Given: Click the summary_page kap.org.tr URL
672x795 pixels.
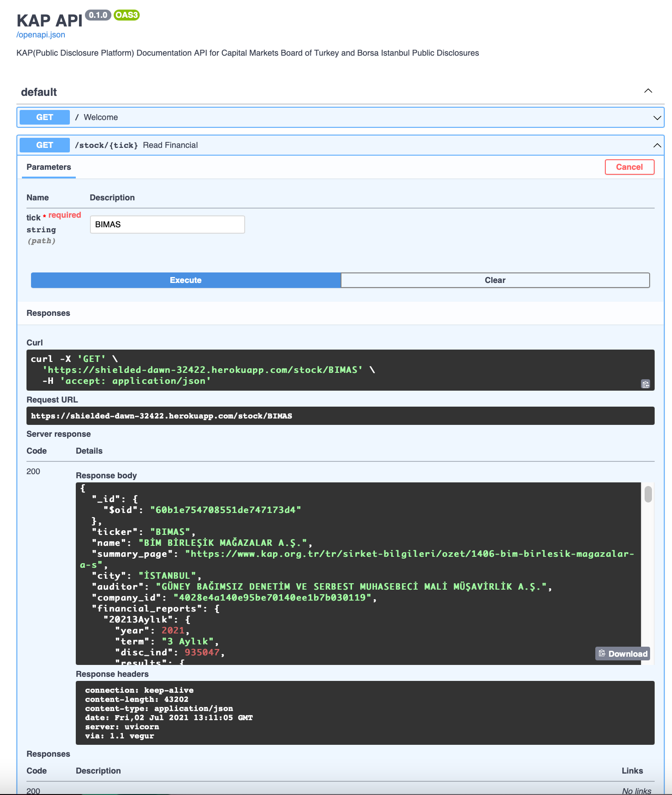Looking at the screenshot, I should (x=357, y=560).
